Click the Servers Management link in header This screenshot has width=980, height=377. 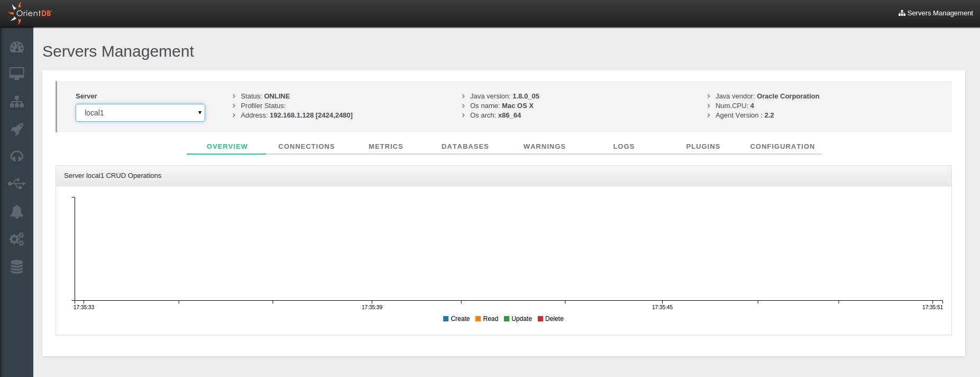coord(936,13)
